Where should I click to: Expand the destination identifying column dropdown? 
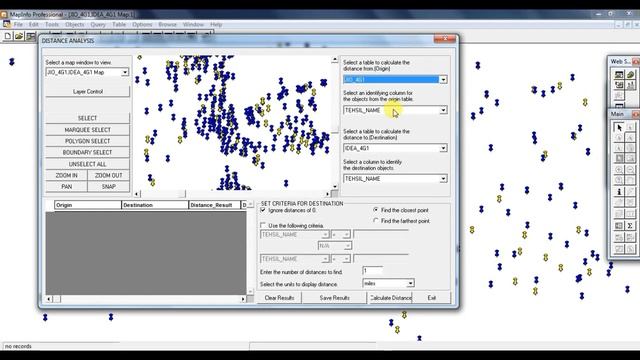[x=443, y=179]
